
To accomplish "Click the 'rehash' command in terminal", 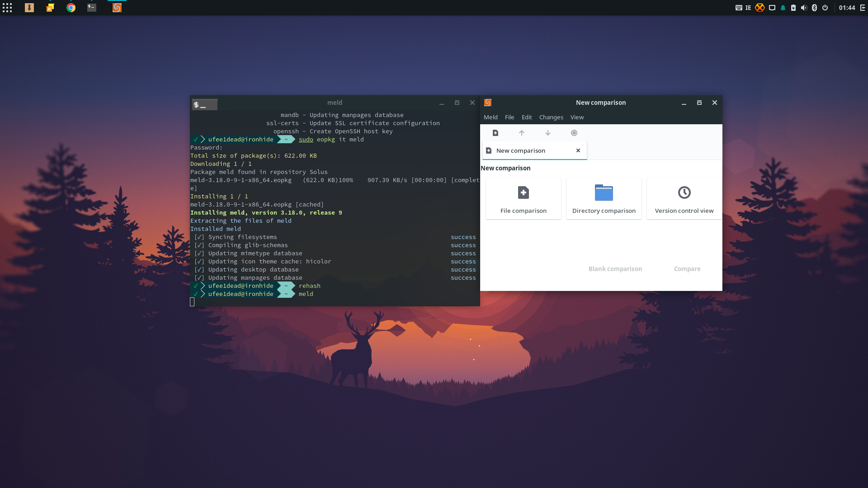I will (x=310, y=286).
